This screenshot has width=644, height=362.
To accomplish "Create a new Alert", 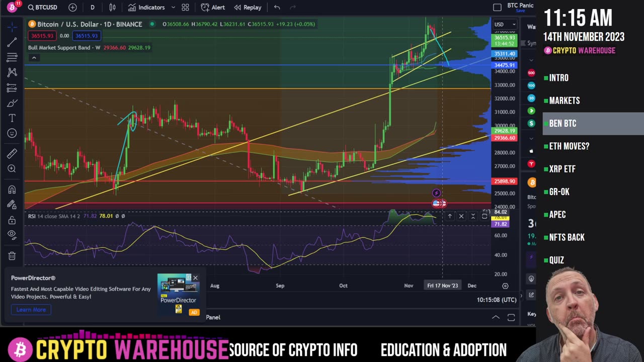I will (213, 7).
